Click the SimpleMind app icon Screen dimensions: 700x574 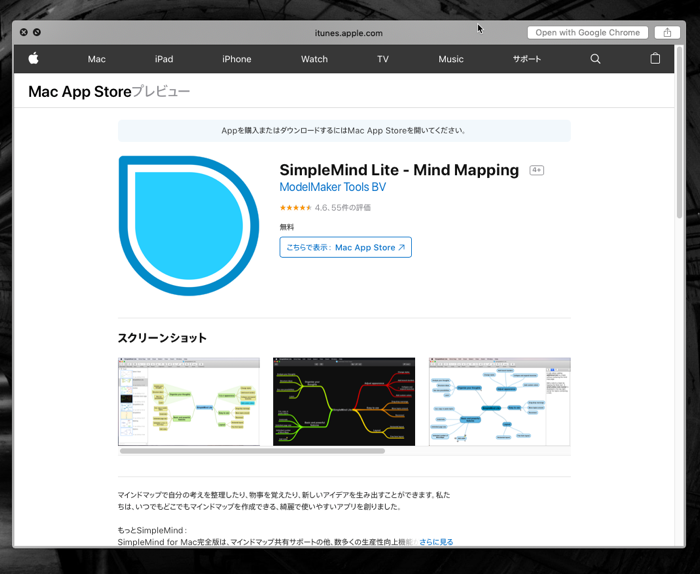(x=189, y=226)
